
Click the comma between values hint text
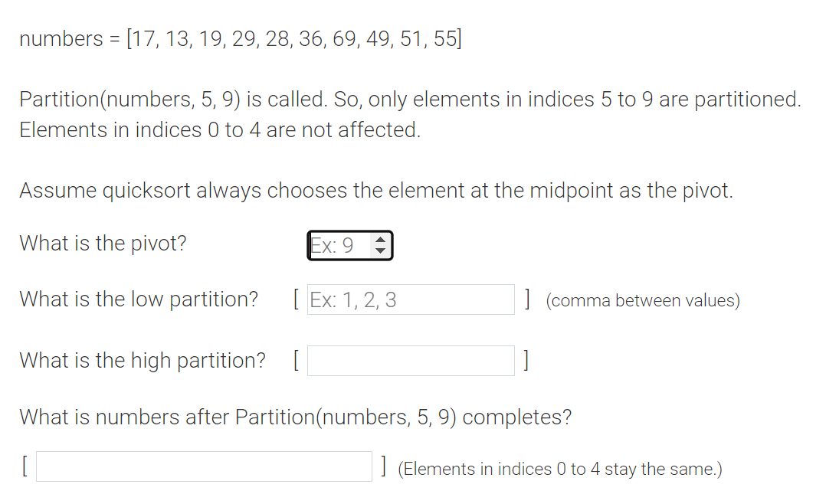click(641, 300)
